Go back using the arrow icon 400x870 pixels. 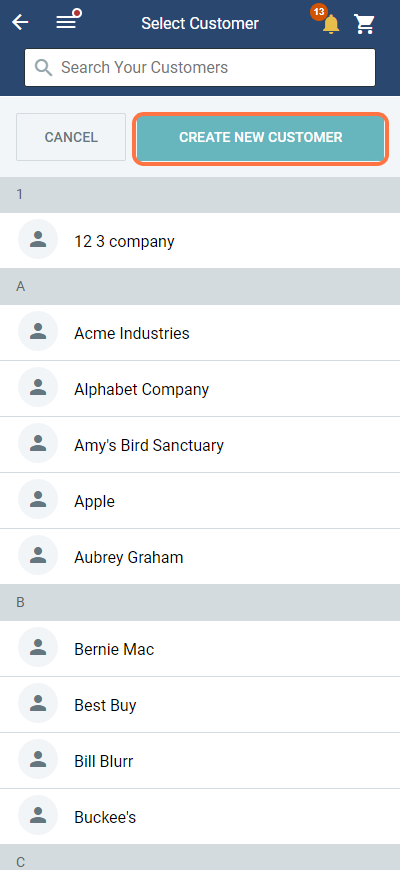coord(21,23)
